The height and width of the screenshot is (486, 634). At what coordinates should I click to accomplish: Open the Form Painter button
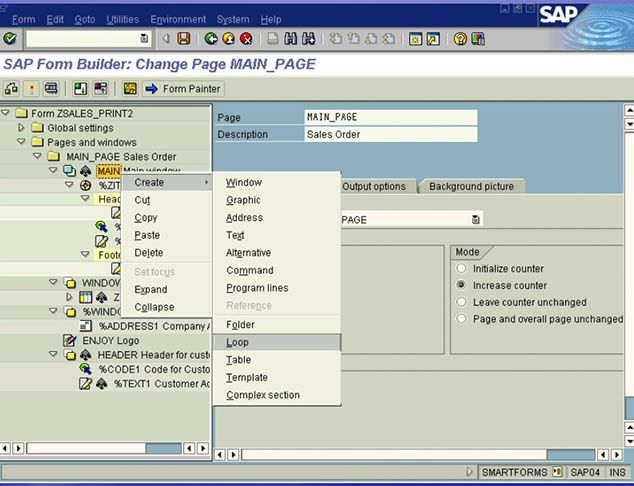point(183,89)
